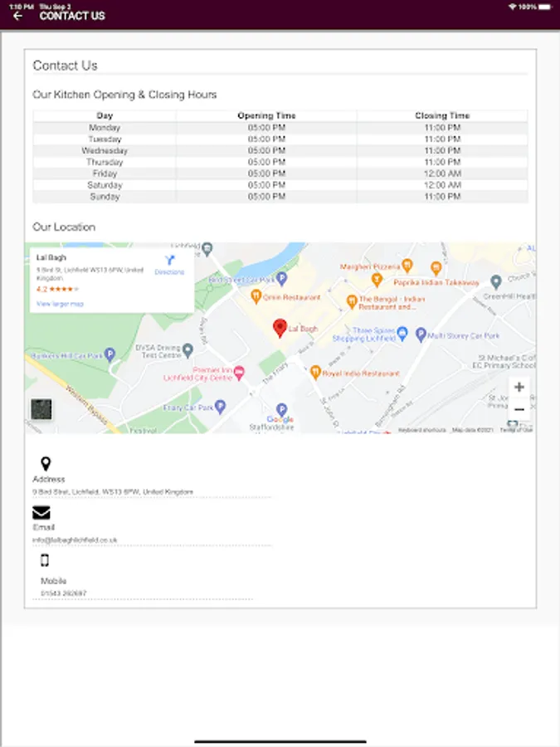
Task: Select Premier Inn hotel marker
Action: 240,372
